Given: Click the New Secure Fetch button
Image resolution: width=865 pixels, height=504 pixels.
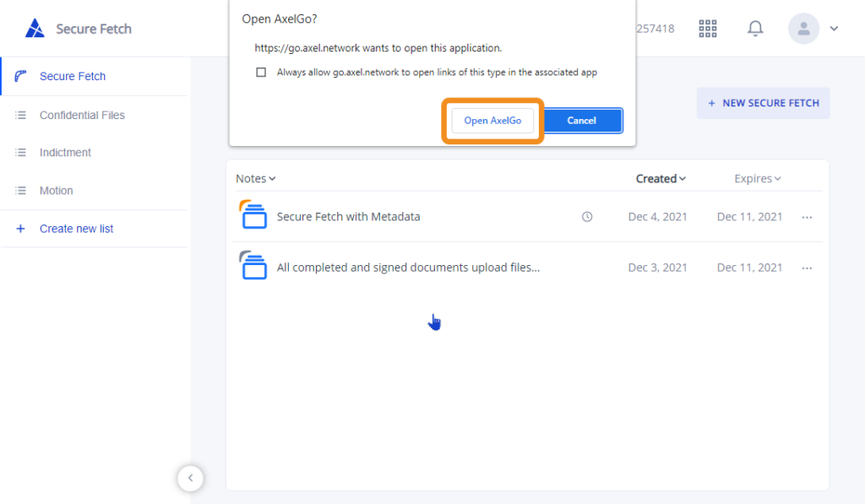Looking at the screenshot, I should pos(763,103).
